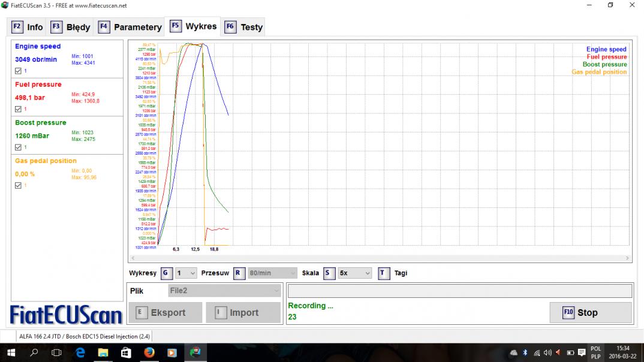Click the tag text input field

click(x=459, y=291)
